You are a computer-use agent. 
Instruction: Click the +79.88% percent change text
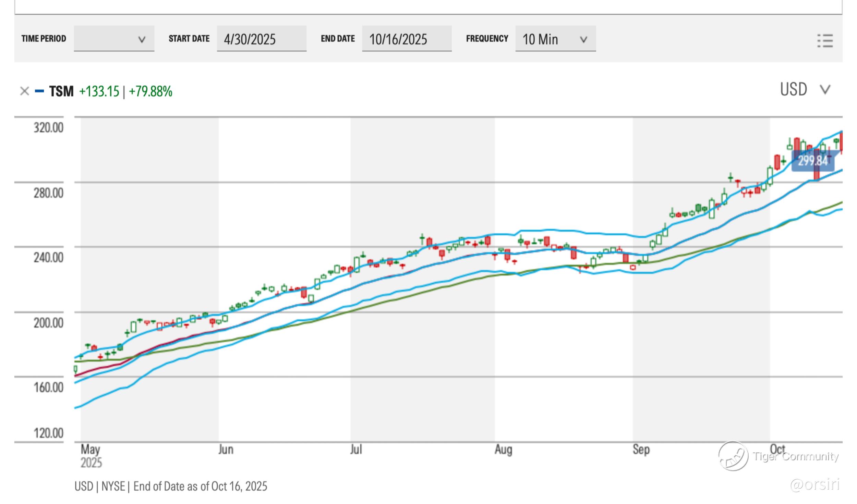pyautogui.click(x=150, y=91)
